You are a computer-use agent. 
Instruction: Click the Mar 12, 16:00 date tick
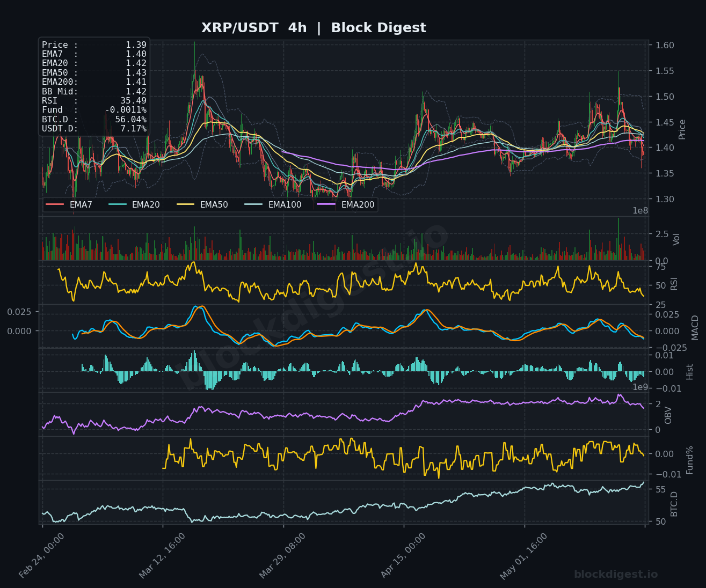click(x=162, y=555)
